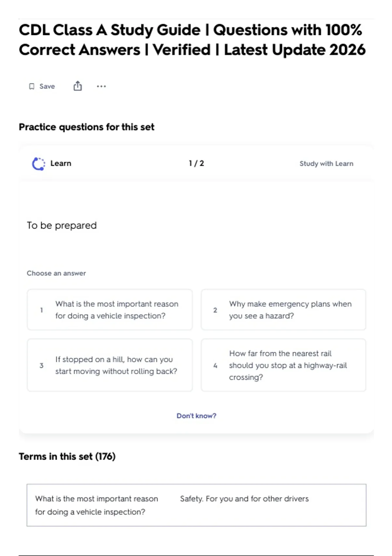392x556 pixels.
Task: Click the first term card about vehicle inspection
Action: [196, 505]
